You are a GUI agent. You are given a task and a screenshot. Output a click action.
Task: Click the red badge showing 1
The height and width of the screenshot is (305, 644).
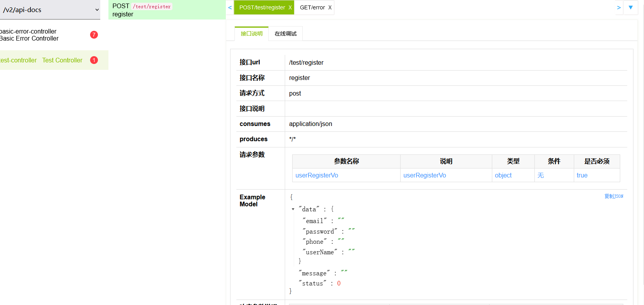94,60
